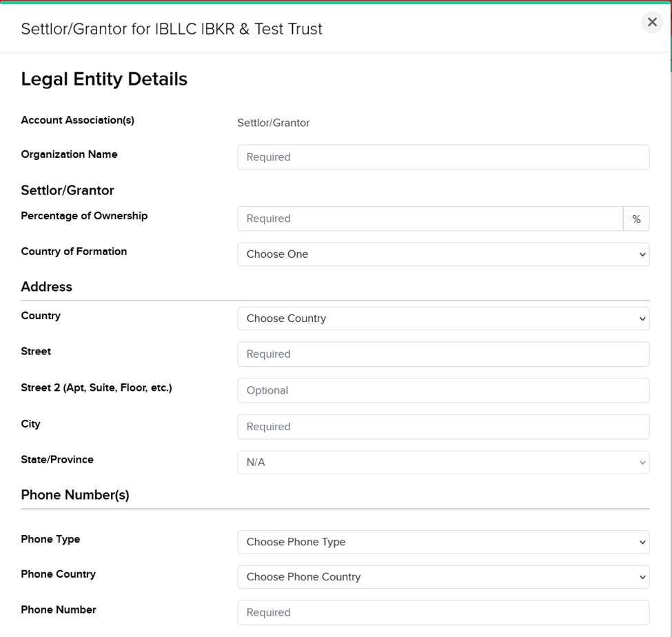Viewport: 672px width, 637px height.
Task: Expand the Choose Phone Type dropdown
Action: click(442, 542)
